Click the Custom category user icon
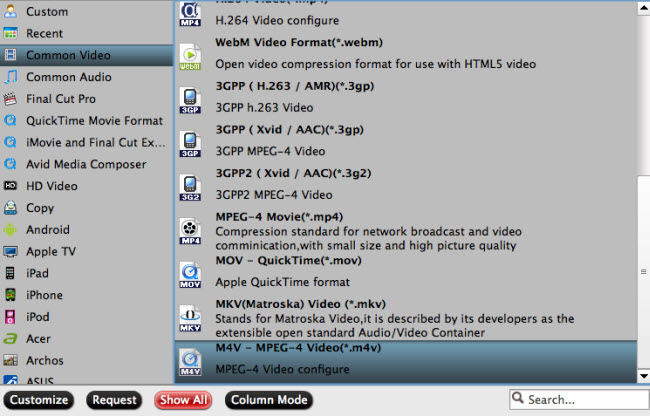Screen dimensions: 650x416 [x=10, y=11]
